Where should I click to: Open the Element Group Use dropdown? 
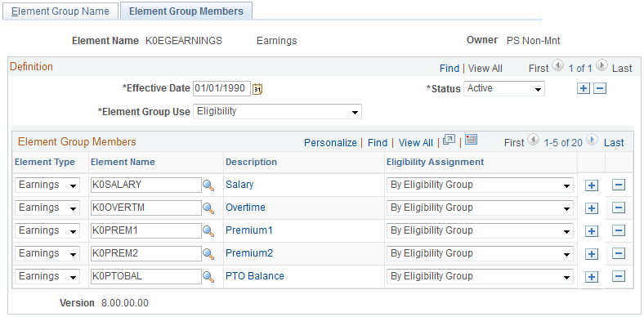pos(277,112)
